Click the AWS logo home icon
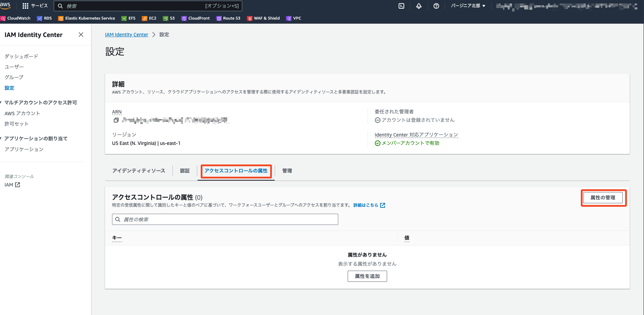Image resolution: width=644 pixels, height=315 pixels. tap(5, 6)
